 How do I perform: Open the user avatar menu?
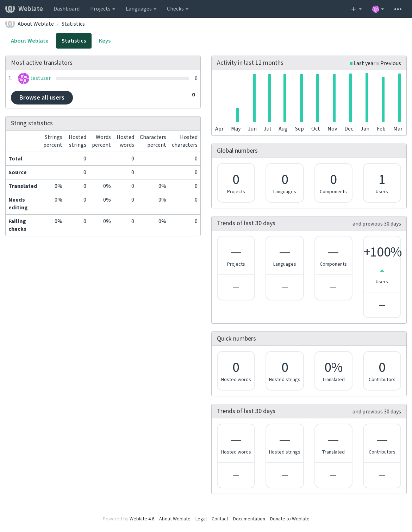pyautogui.click(x=378, y=9)
